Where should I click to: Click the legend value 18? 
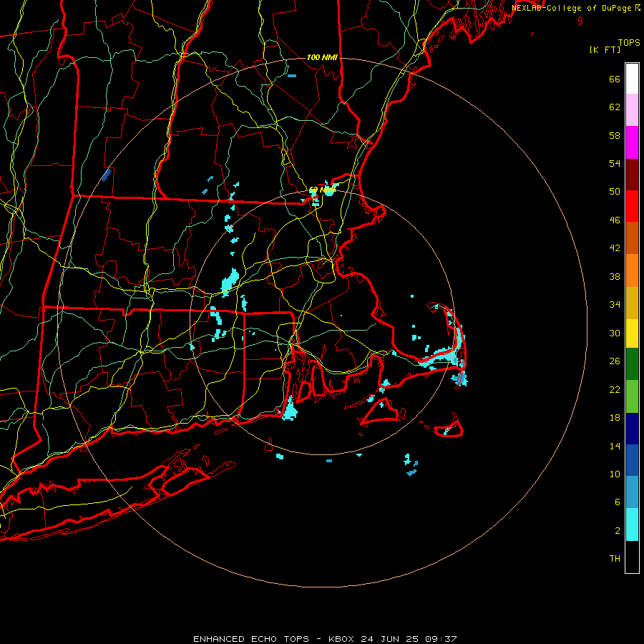tap(615, 418)
